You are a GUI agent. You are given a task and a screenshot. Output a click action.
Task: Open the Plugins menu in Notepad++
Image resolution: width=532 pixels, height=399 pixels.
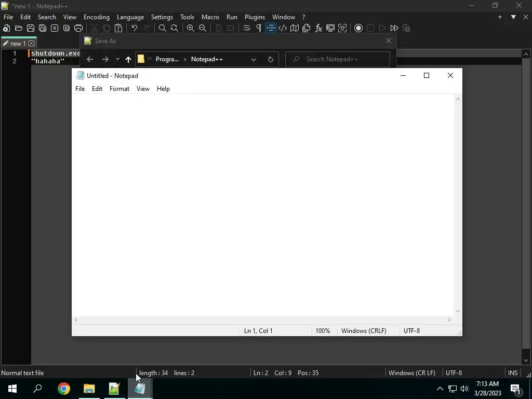255,17
